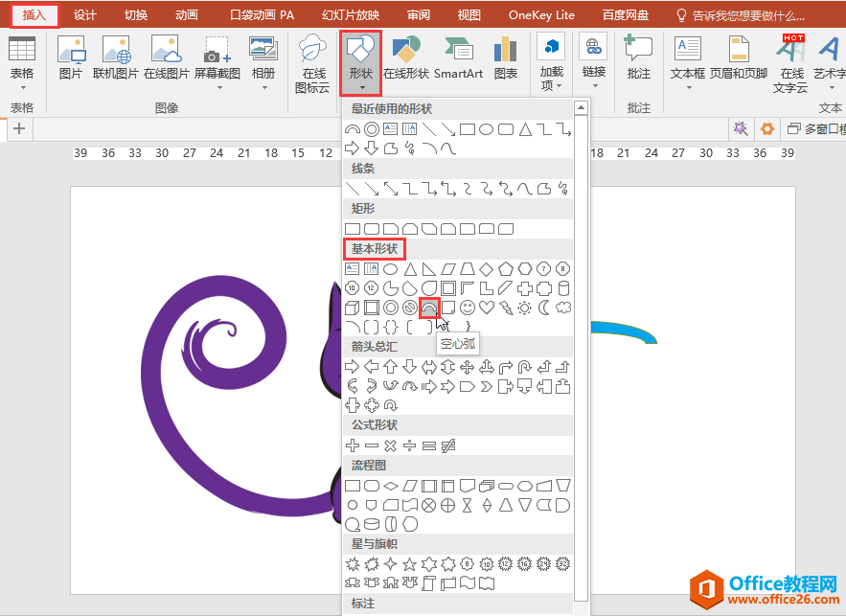
Task: Open the 形状 shapes dropdown
Action: 361,63
